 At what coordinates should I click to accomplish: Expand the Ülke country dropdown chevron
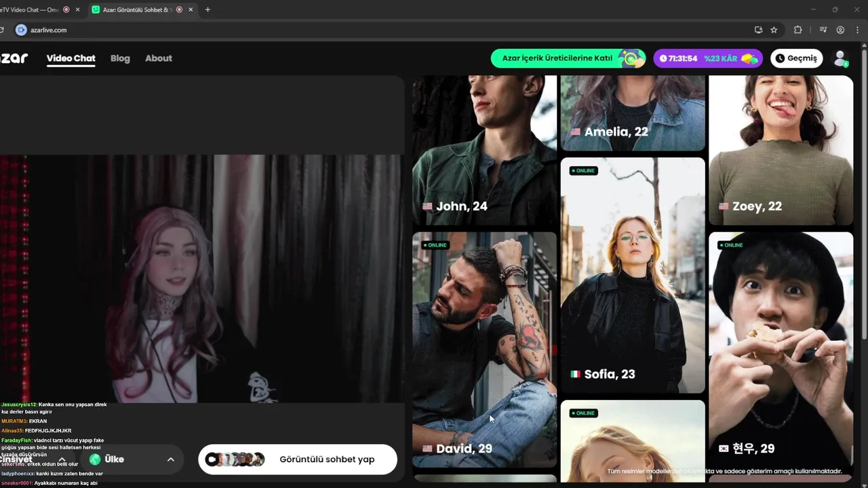click(x=171, y=460)
